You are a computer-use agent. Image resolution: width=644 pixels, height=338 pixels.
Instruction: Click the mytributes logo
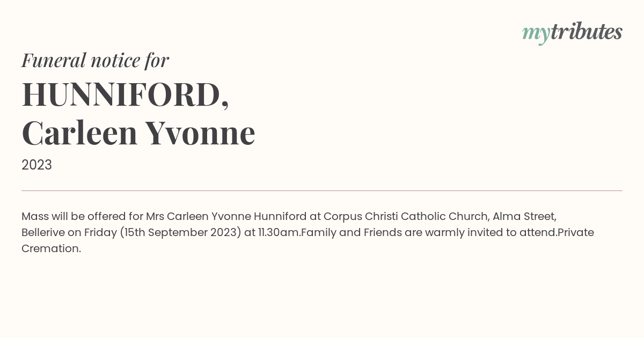click(x=572, y=33)
